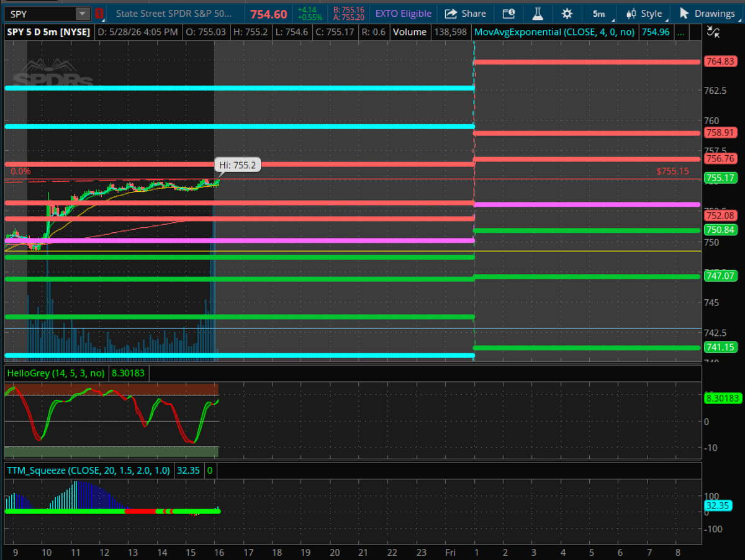Click the SPY 5 D 5m [NYSE] label
Image resolution: width=745 pixels, height=560 pixels.
coord(48,32)
